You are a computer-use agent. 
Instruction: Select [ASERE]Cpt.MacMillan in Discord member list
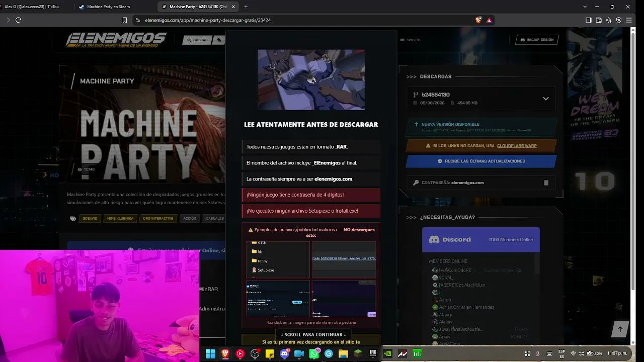pos(462,285)
